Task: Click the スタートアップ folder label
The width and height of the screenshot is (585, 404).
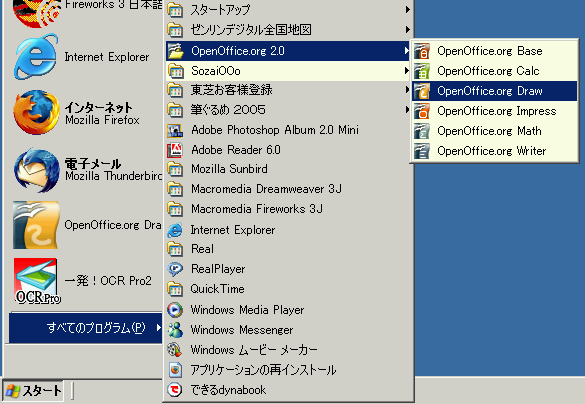Action: 220,10
